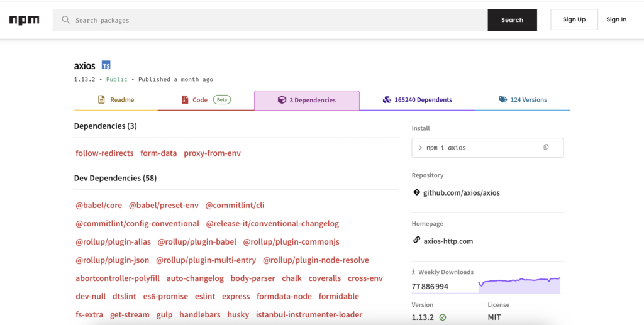Click the homepage link icon
Image resolution: width=644 pixels, height=325 pixels.
[416, 240]
